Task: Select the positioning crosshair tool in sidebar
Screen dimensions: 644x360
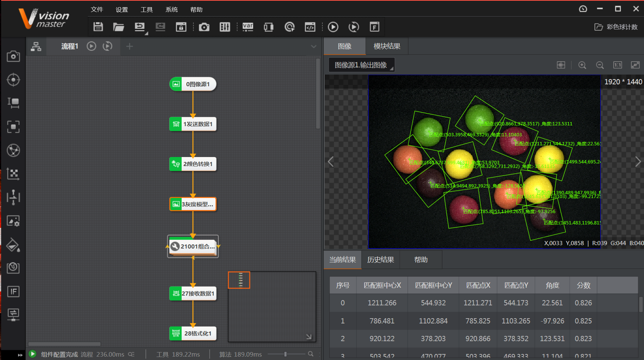Action: click(x=13, y=80)
